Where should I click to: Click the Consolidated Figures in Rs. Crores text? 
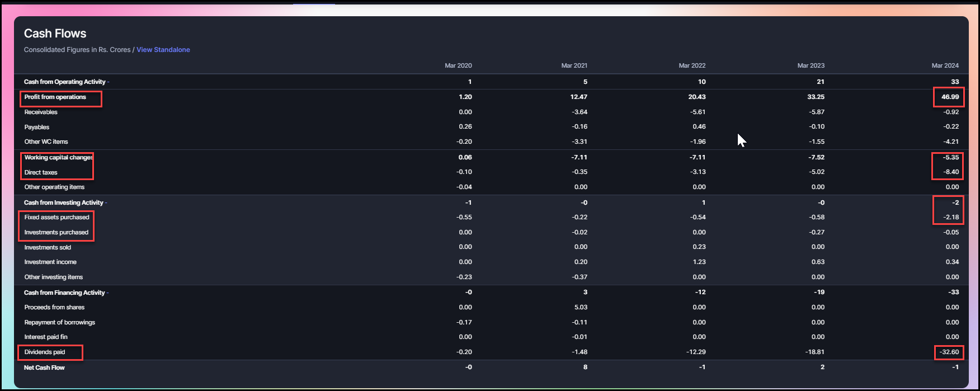pyautogui.click(x=77, y=50)
